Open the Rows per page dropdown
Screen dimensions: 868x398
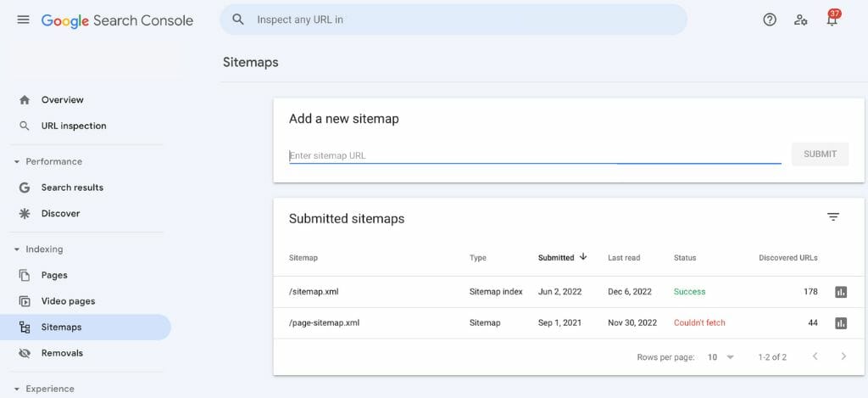[x=721, y=357]
